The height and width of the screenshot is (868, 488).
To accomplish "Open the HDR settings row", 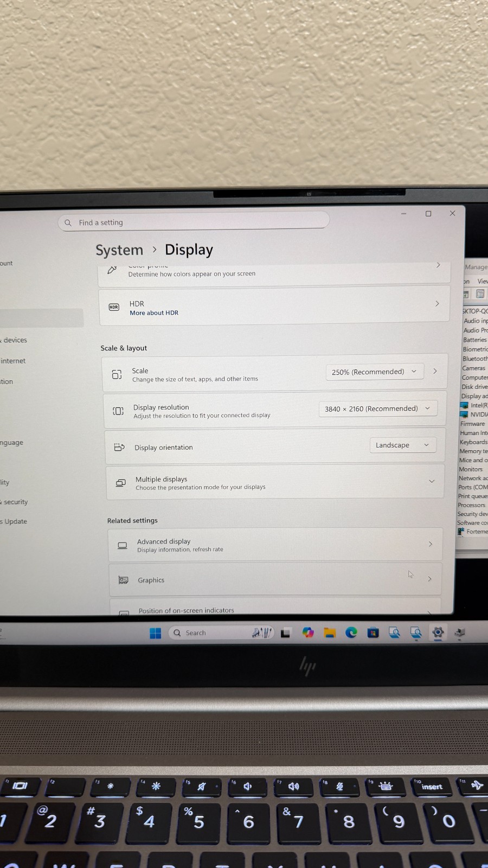I will pyautogui.click(x=274, y=307).
